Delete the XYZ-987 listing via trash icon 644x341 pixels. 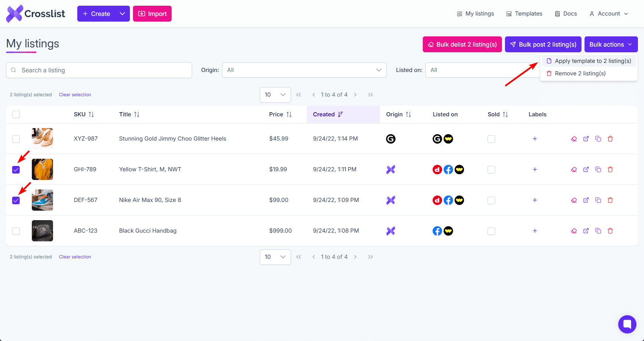[x=610, y=139]
